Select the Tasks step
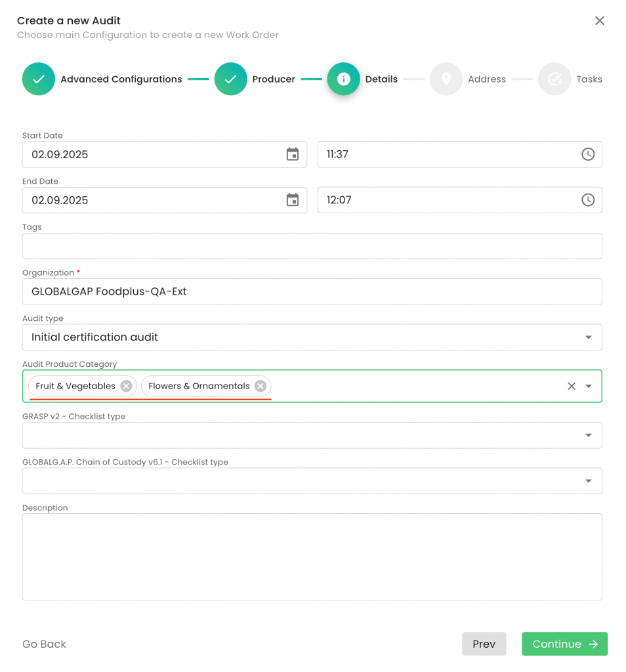The height and width of the screenshot is (672, 626). [x=554, y=79]
